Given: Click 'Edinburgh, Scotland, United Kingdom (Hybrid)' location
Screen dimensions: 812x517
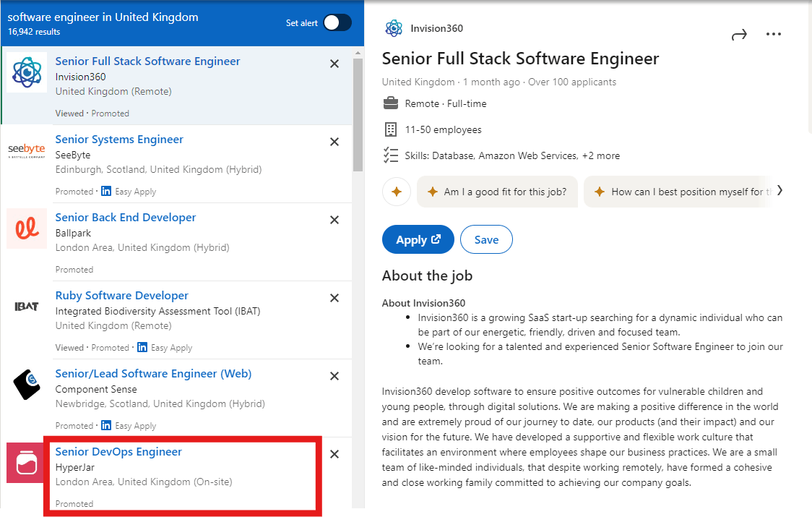Looking at the screenshot, I should 158,170.
